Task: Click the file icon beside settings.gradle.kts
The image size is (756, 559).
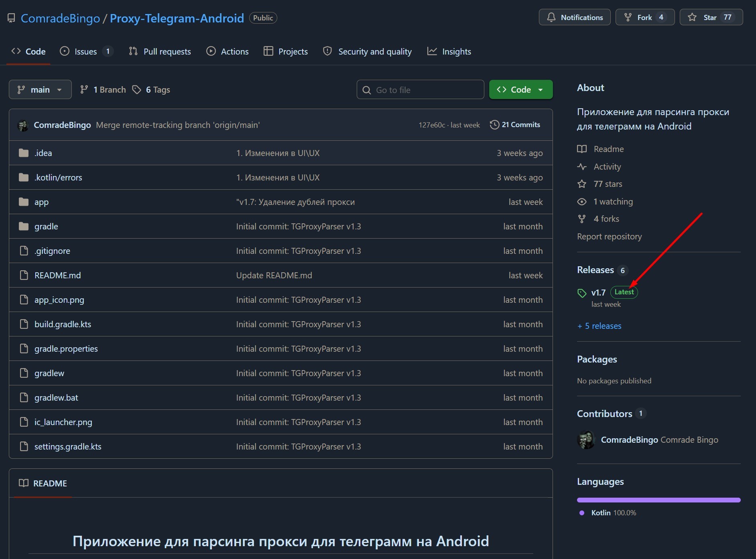Action: (24, 446)
